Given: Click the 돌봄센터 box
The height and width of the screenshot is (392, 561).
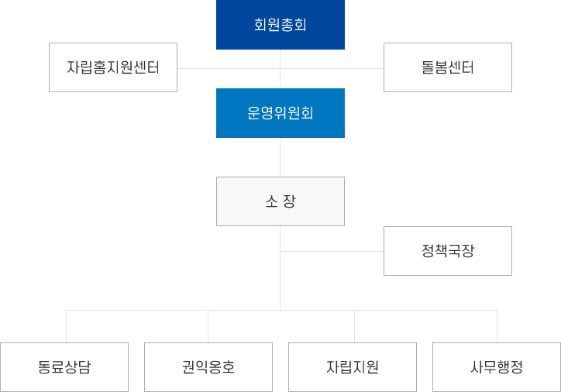Looking at the screenshot, I should tap(447, 67).
